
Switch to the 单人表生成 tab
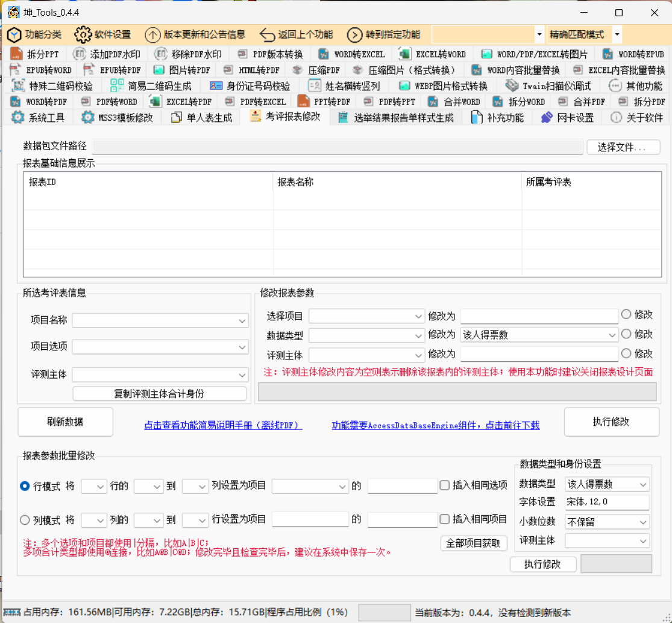(201, 117)
